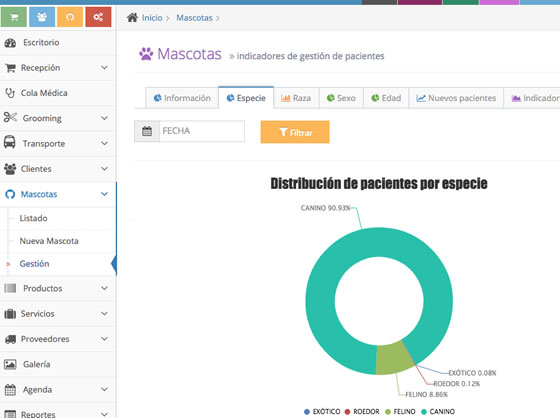The height and width of the screenshot is (420, 560).
Task: Click the red settings gears shortcut button
Action: coord(98,17)
